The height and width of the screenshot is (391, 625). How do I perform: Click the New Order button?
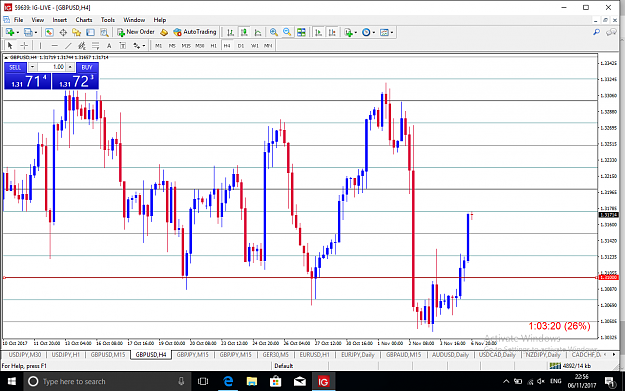(x=136, y=32)
